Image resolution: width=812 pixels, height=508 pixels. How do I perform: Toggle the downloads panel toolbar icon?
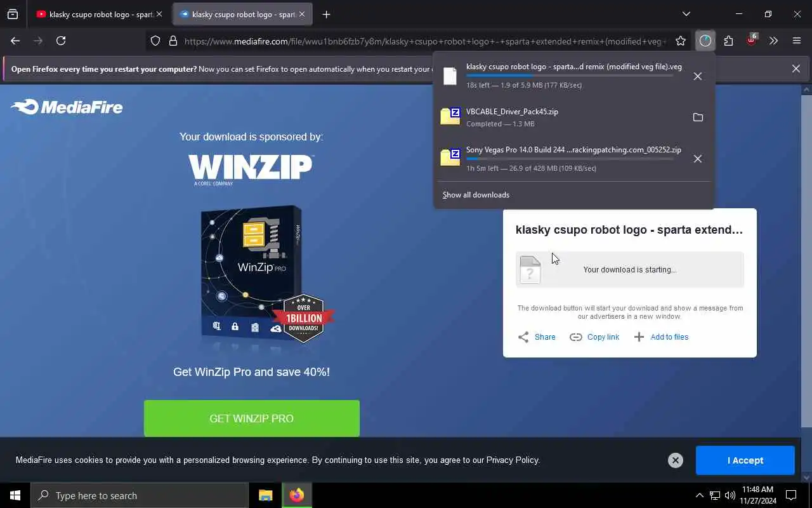pyautogui.click(x=705, y=41)
